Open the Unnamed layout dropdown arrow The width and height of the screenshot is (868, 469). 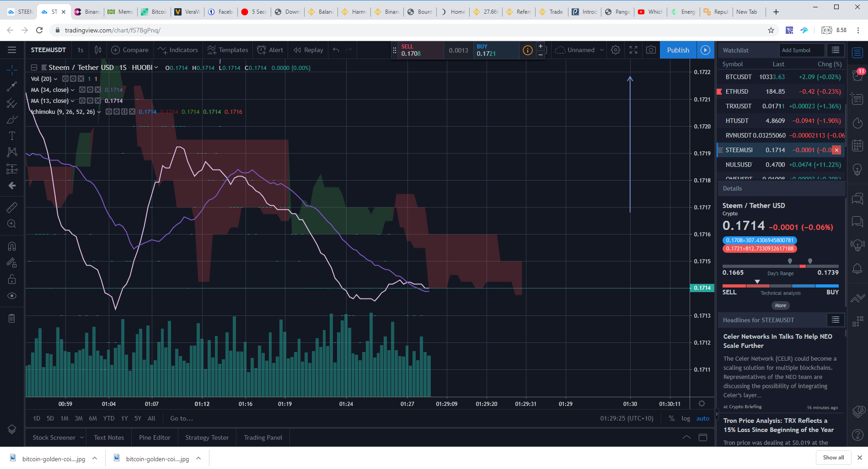[602, 50]
